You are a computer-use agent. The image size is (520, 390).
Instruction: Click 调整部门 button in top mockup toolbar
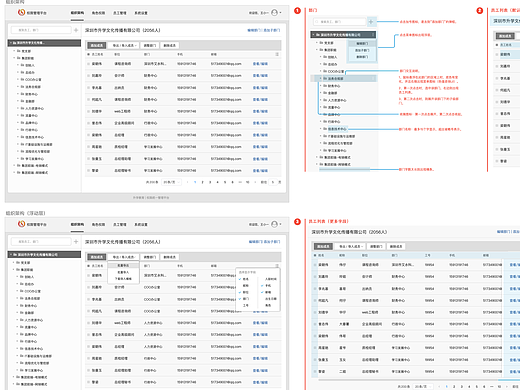pyautogui.click(x=150, y=45)
